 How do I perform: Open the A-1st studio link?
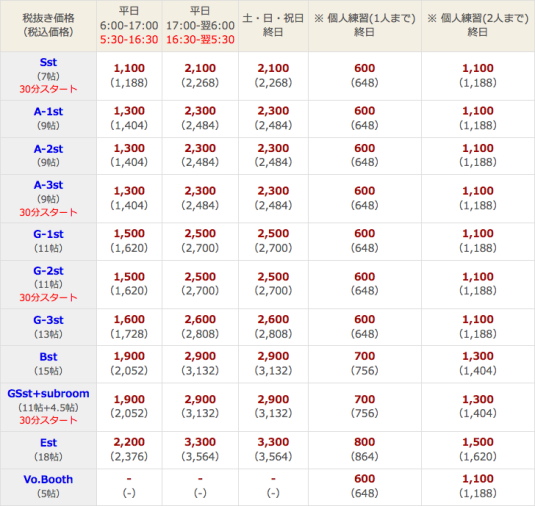click(x=48, y=111)
